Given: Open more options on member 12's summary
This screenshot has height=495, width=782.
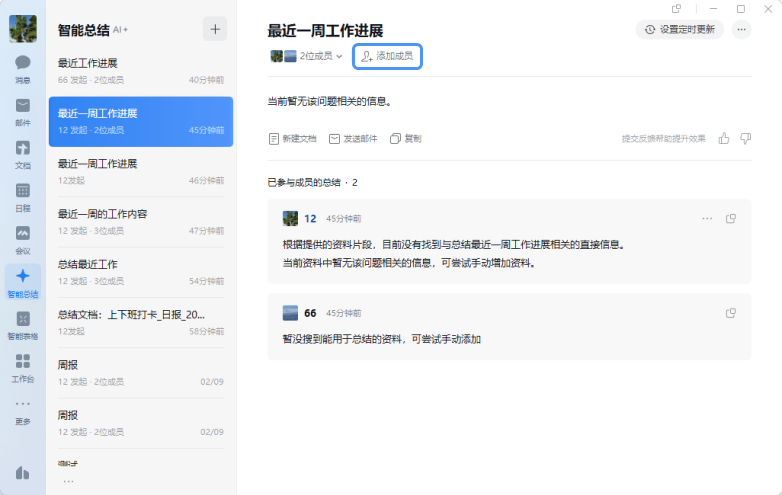Looking at the screenshot, I should click(707, 218).
